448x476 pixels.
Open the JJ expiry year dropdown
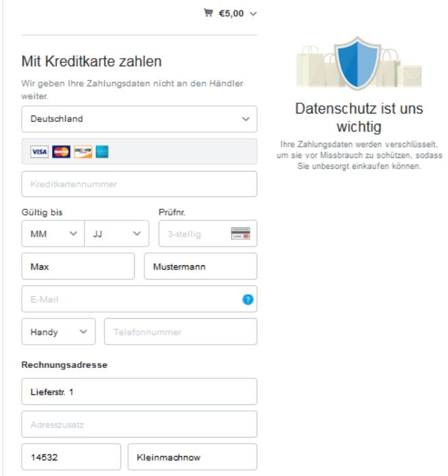click(116, 233)
